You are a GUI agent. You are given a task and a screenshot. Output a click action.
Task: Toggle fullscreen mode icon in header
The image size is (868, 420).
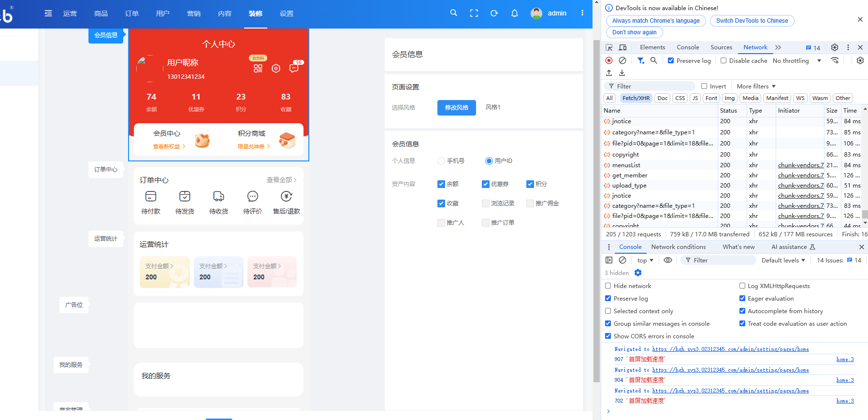point(474,14)
